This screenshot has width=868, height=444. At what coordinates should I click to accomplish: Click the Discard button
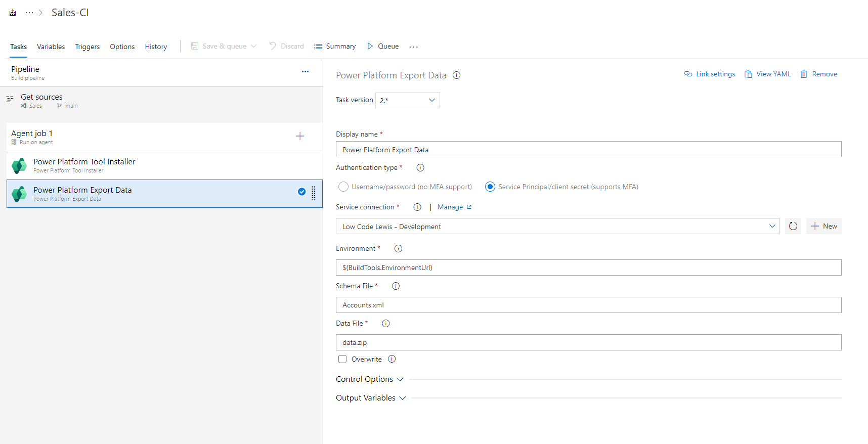(287, 46)
